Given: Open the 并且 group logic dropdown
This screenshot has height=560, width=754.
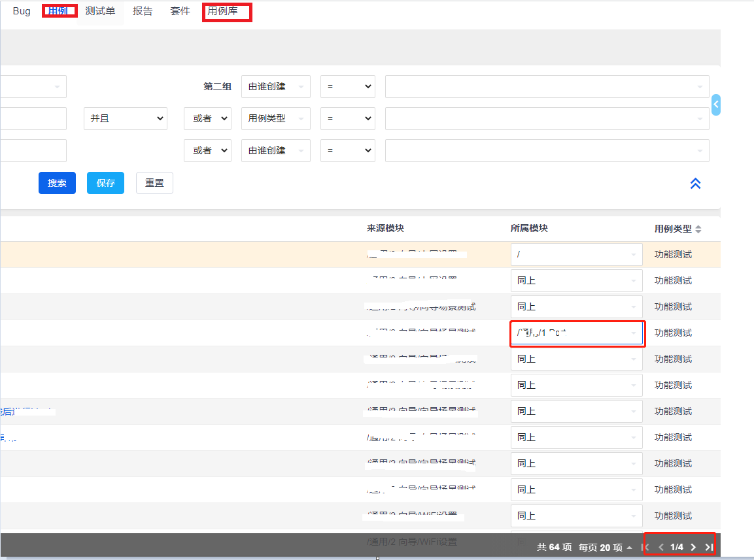Looking at the screenshot, I should [126, 118].
